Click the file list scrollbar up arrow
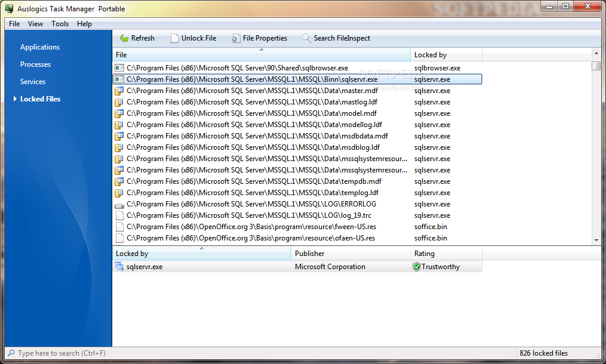 pos(596,53)
